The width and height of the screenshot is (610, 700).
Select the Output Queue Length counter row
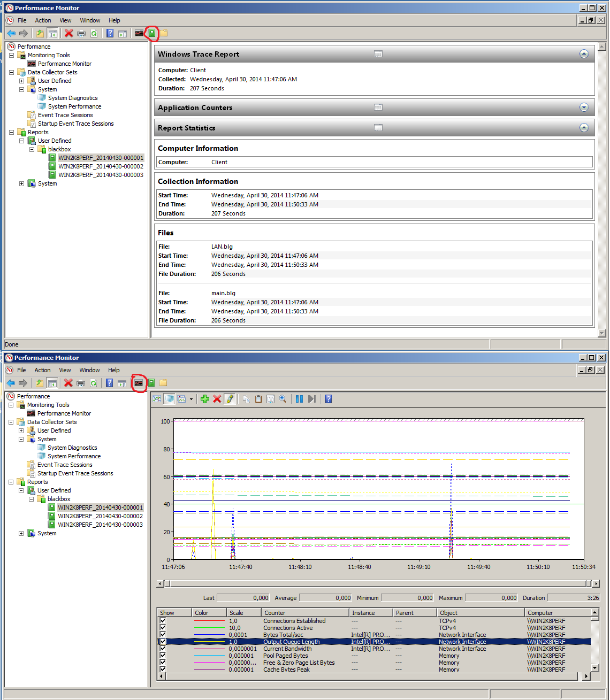[375, 642]
